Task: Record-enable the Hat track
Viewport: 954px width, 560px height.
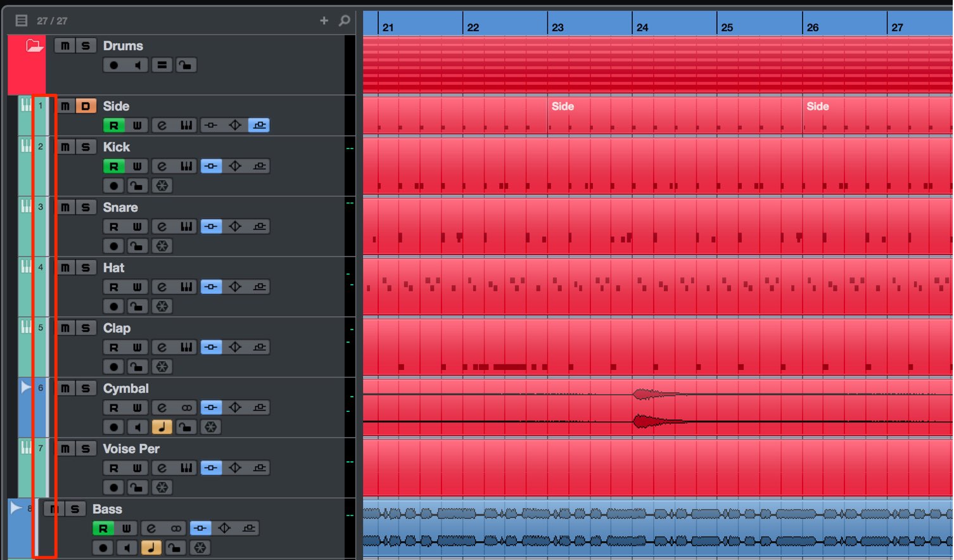Action: click(x=114, y=307)
